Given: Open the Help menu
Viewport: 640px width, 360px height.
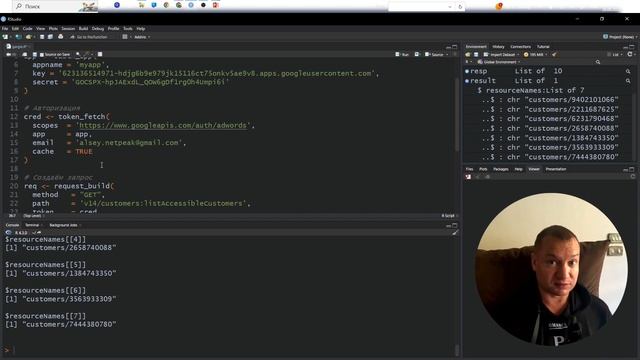Looking at the screenshot, I should [141, 29].
